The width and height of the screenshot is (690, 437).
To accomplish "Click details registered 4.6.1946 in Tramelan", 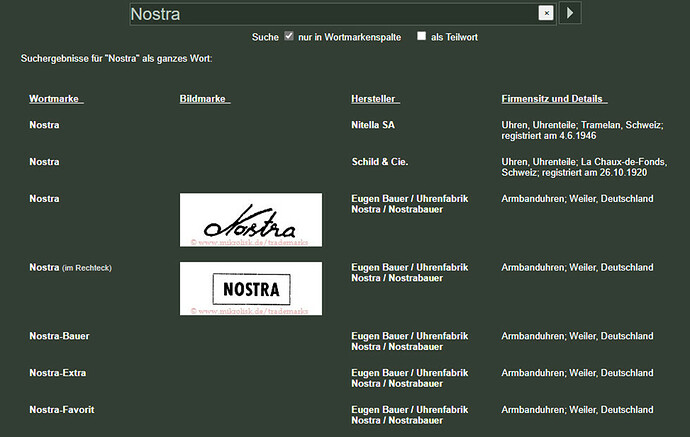I will tap(582, 130).
